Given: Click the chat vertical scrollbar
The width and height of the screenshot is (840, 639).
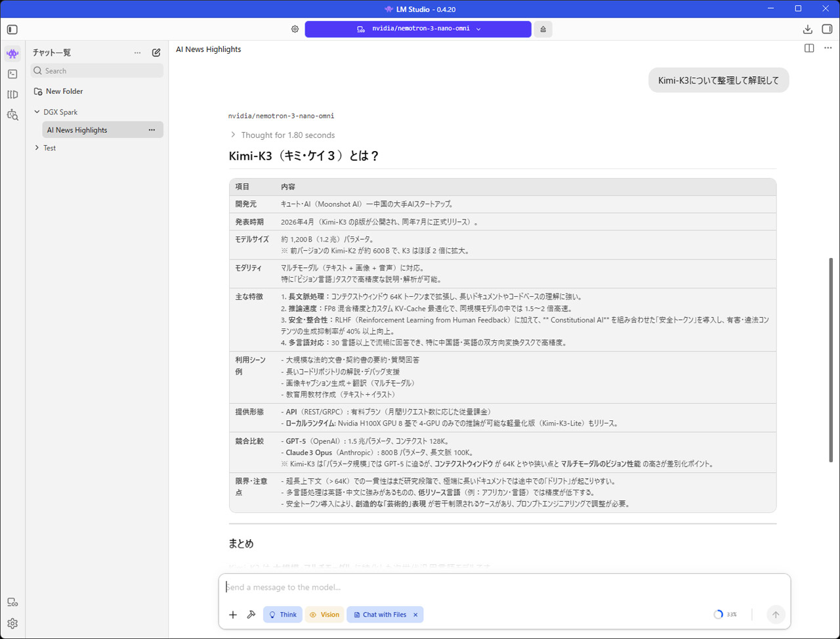Looking at the screenshot, I should pyautogui.click(x=831, y=361).
